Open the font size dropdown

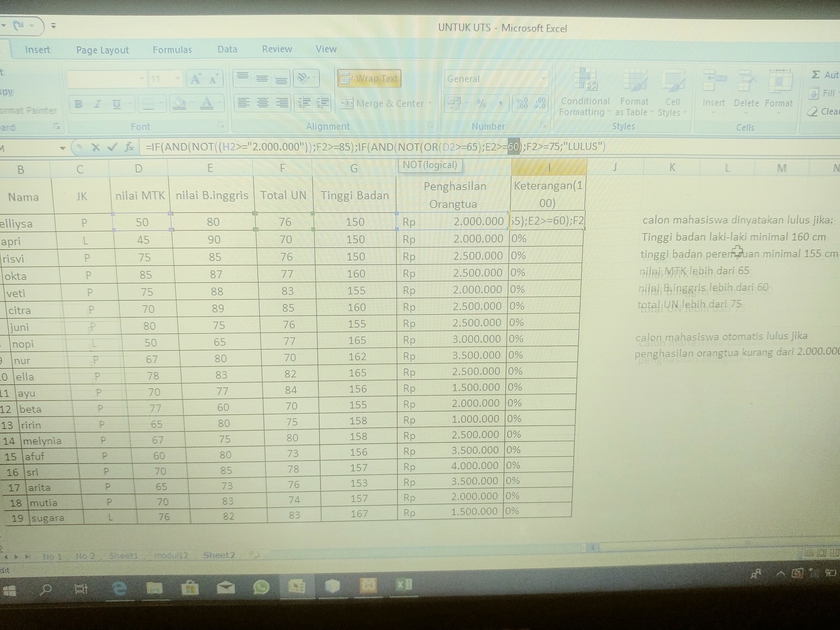177,79
